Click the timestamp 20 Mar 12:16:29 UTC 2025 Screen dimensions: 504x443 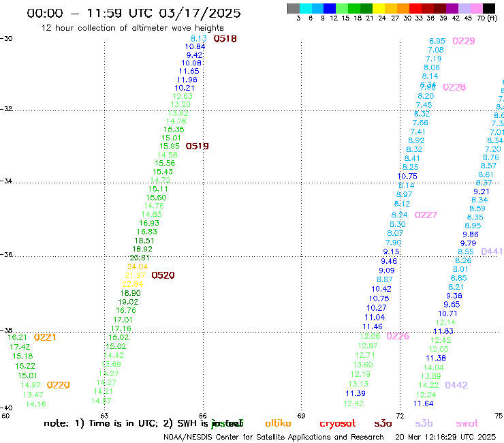tap(445, 438)
